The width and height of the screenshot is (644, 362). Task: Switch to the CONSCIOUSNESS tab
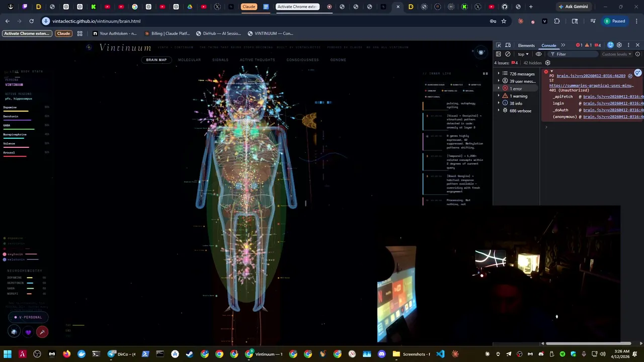tap(302, 60)
